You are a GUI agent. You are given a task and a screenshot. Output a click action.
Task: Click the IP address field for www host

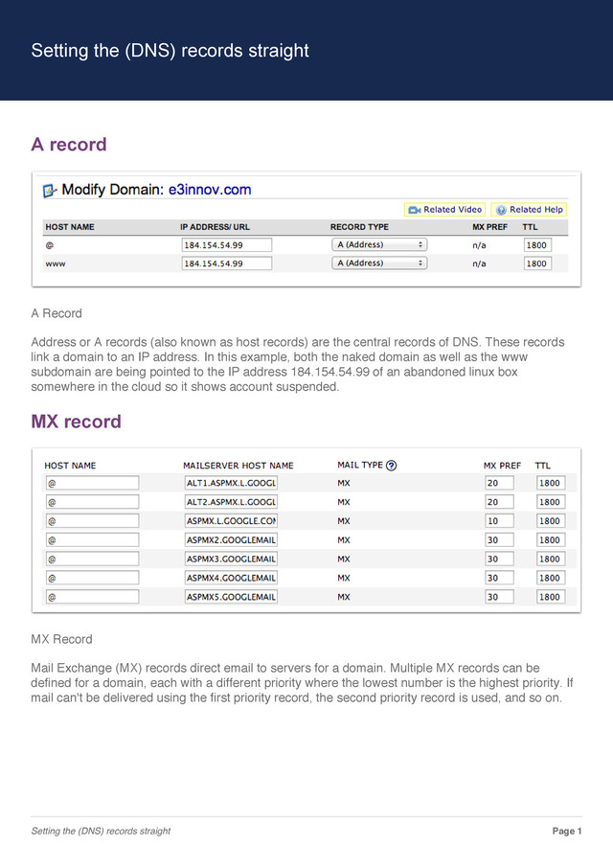(227, 263)
